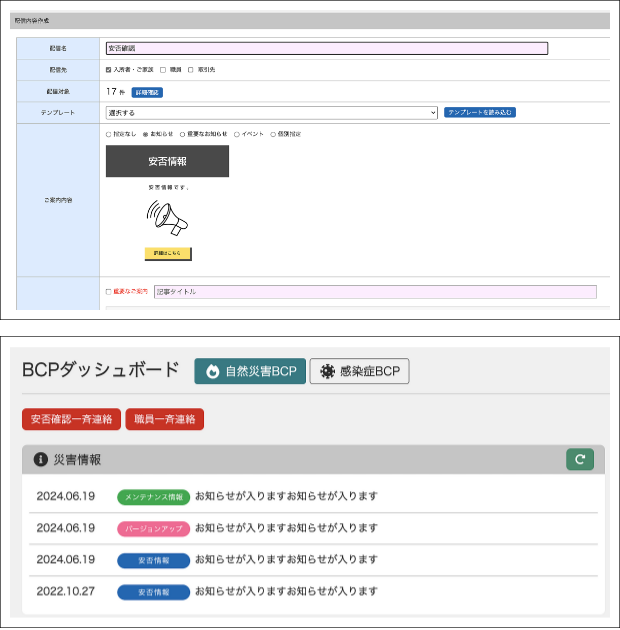Screen dimensions: 620x630
Task: Click the green メンテナンス情報 badge
Action: (153, 497)
